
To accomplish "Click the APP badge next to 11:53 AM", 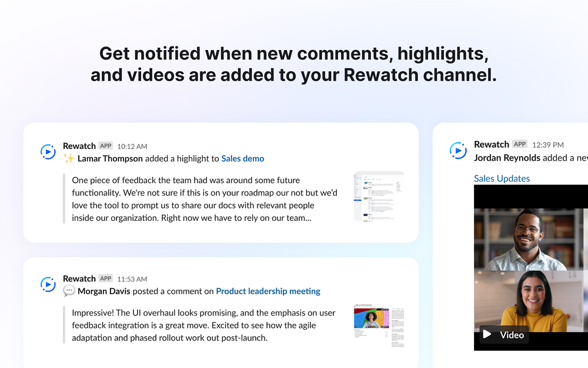I will coord(106,279).
